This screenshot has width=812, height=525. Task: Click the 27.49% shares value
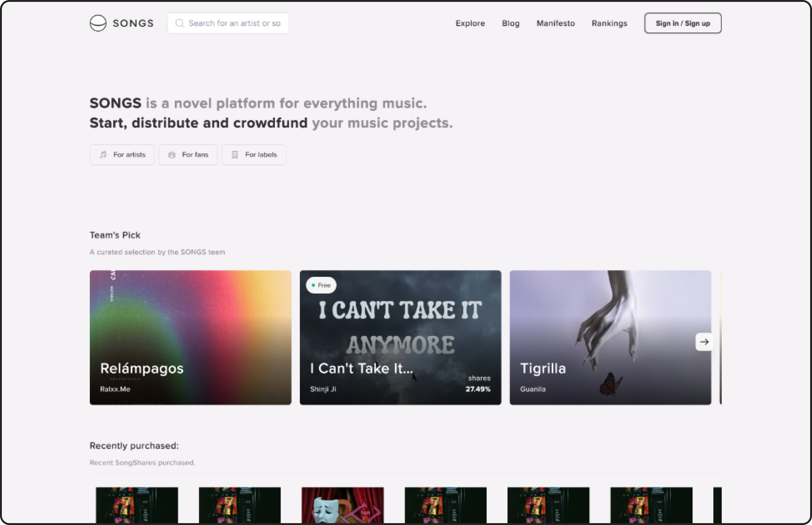[478, 389]
